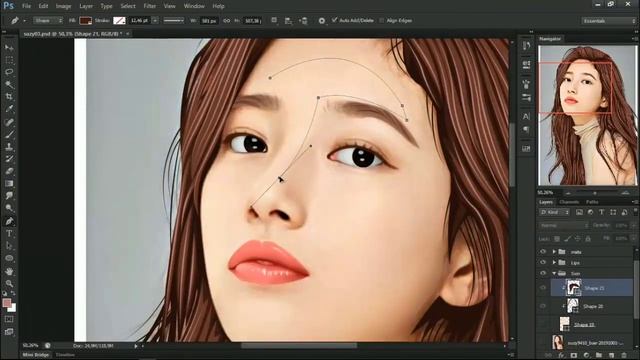Select the Lasso tool
The width and height of the screenshot is (640, 360).
click(x=9, y=72)
